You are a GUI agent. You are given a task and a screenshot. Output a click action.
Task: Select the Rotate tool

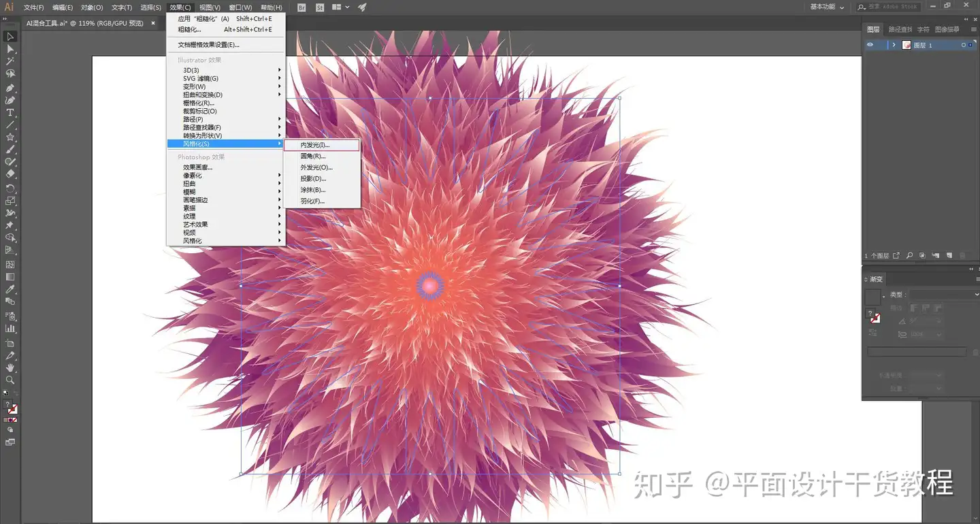coord(10,189)
